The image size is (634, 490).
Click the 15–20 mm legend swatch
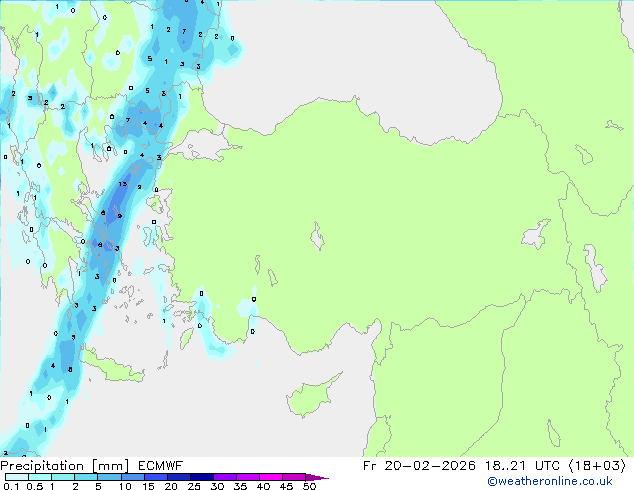pyautogui.click(x=155, y=477)
